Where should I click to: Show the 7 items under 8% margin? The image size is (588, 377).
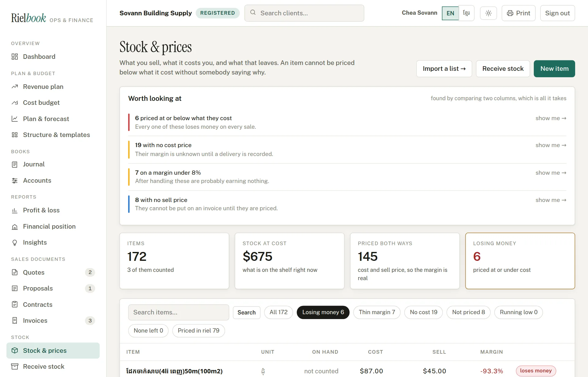coord(551,173)
